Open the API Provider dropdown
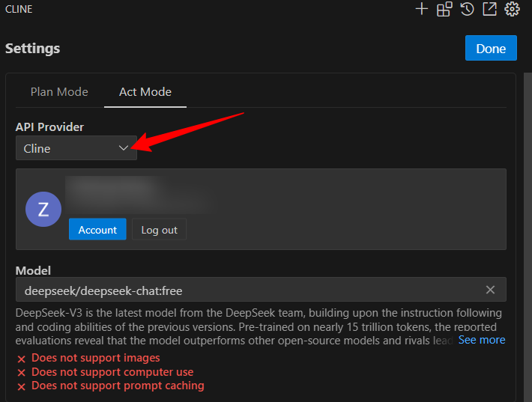The image size is (532, 402). point(76,148)
